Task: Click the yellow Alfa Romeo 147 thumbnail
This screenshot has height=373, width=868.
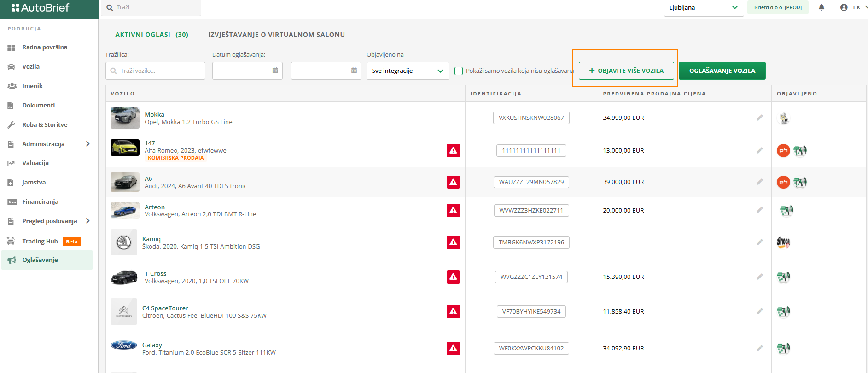Action: click(x=125, y=148)
